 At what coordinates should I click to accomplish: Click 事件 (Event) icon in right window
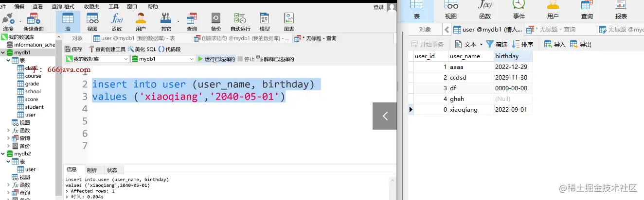[519, 10]
